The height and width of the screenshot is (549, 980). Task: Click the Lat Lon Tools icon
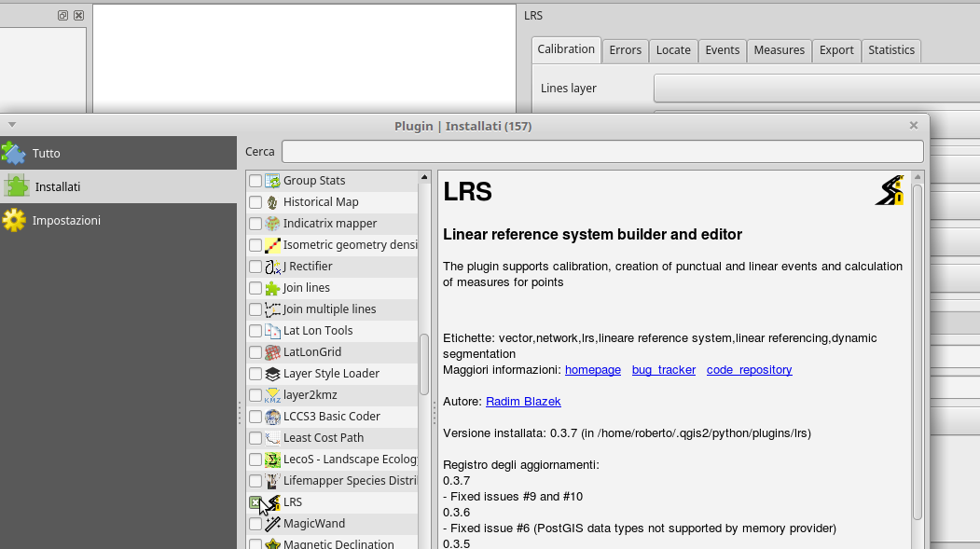(272, 330)
